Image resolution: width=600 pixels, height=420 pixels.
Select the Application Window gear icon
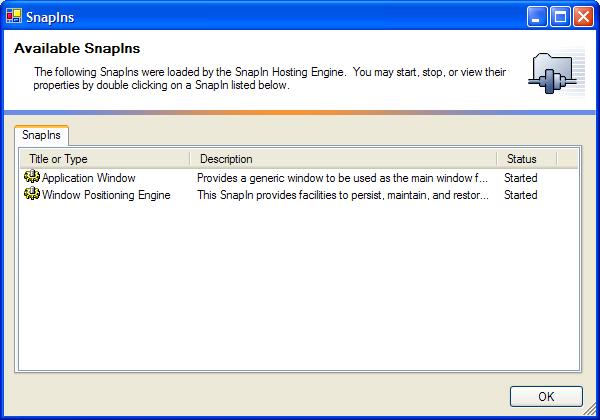point(32,177)
